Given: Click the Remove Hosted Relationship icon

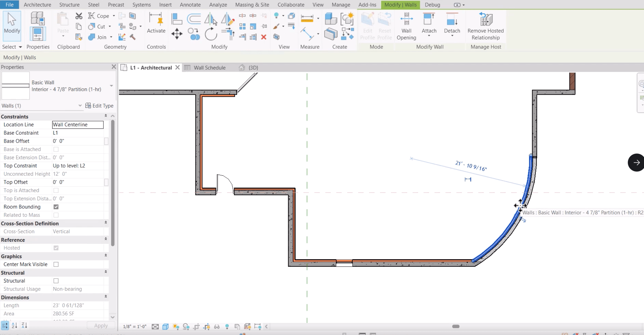Looking at the screenshot, I should pyautogui.click(x=486, y=19).
